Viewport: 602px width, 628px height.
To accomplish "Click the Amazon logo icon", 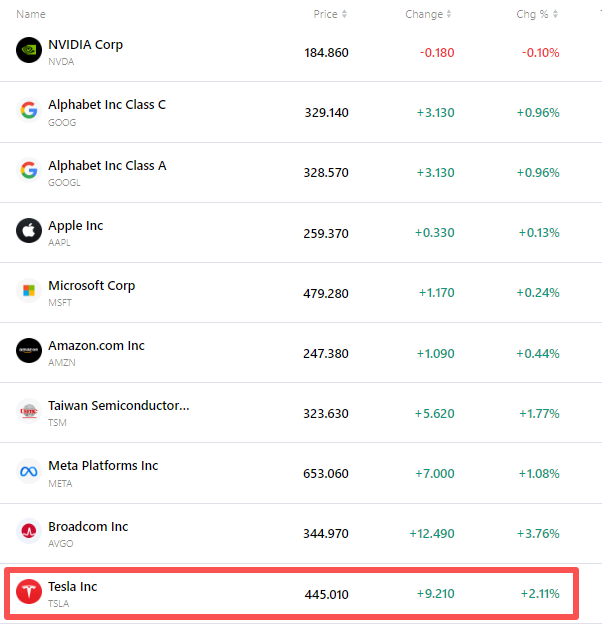I will tap(29, 351).
